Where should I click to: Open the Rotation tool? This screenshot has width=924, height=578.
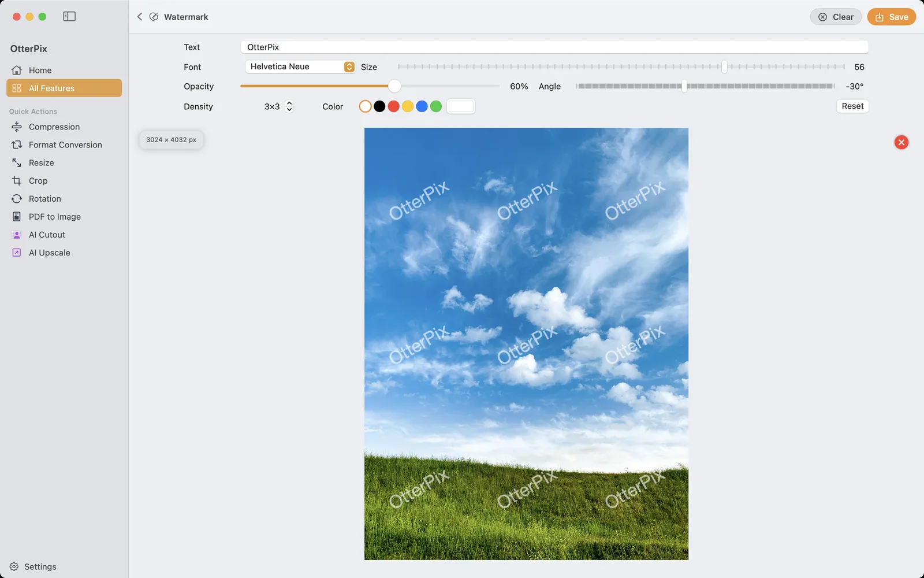[64, 198]
